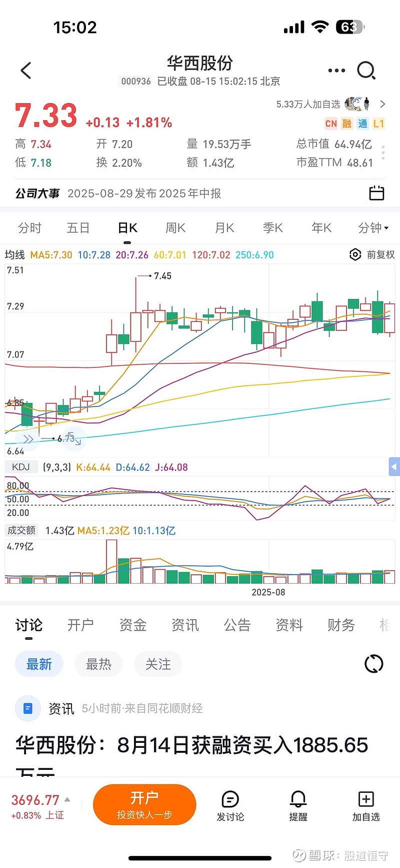Tap the watchlist user avatars
The height and width of the screenshot is (868, 400).
click(357, 104)
